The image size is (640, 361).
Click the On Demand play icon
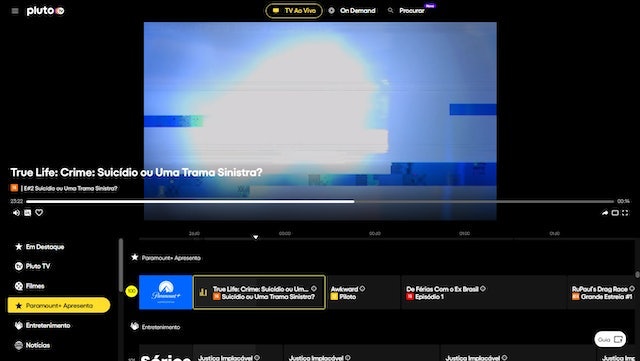coord(331,11)
